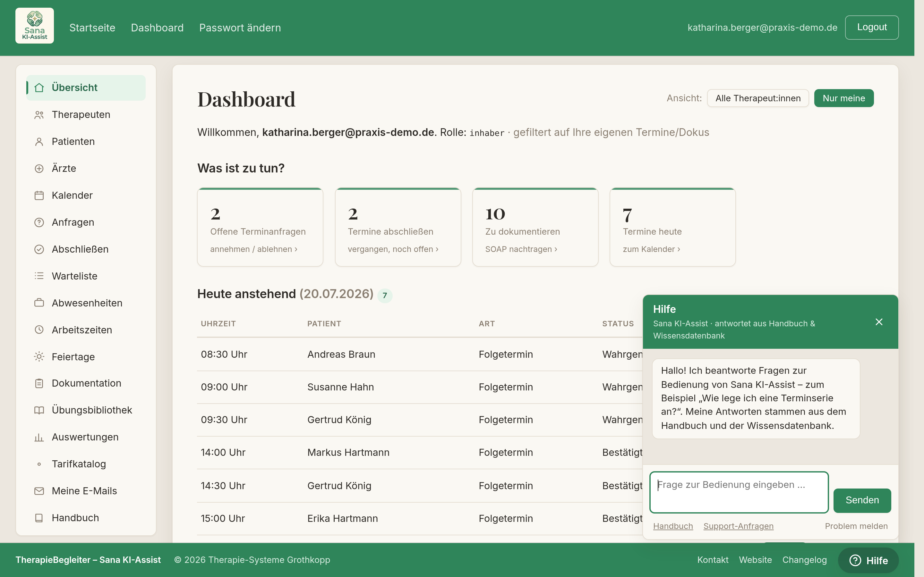This screenshot has height=577, width=924.
Task: Open Arbeitszeiten via its clock icon
Action: (39, 330)
